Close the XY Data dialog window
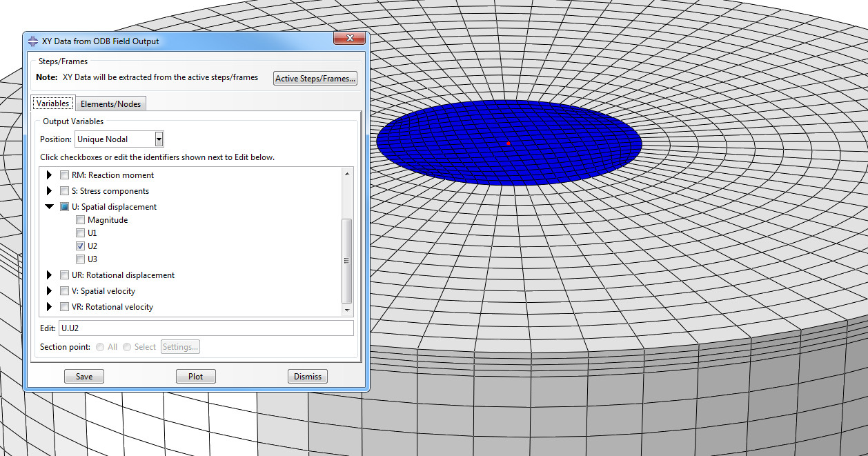The width and height of the screenshot is (868, 456). pyautogui.click(x=350, y=39)
